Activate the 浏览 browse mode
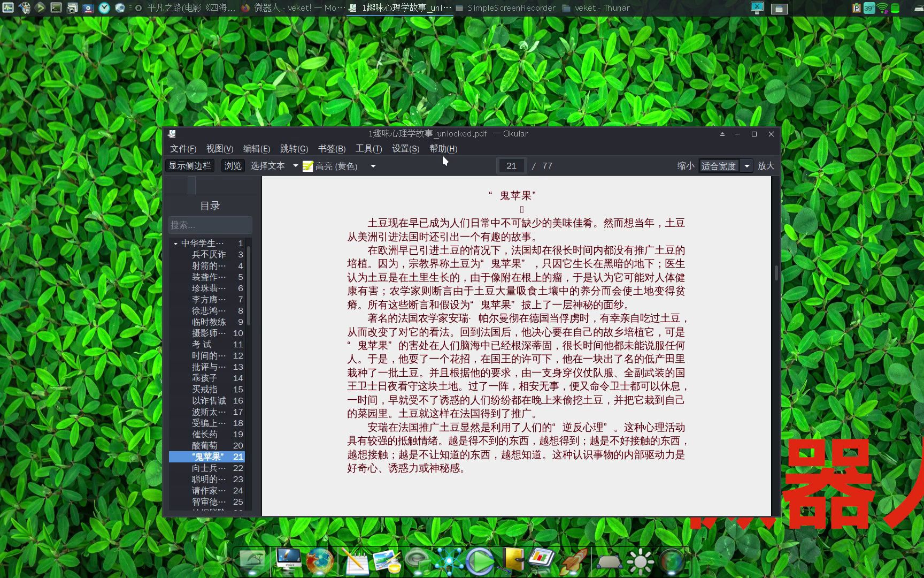 pos(233,166)
